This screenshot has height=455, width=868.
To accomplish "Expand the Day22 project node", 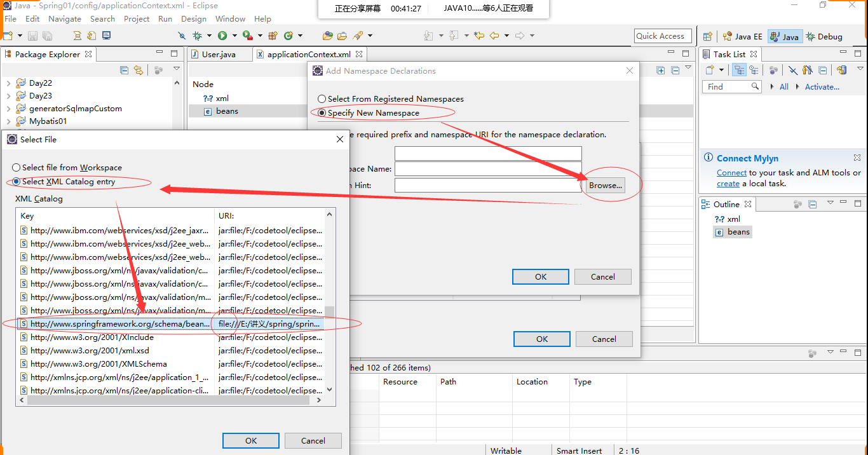I will [8, 83].
